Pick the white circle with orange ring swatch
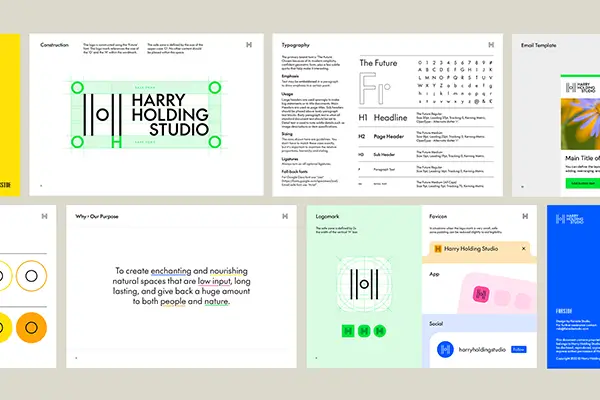Image resolution: width=600 pixels, height=400 pixels. [31, 276]
